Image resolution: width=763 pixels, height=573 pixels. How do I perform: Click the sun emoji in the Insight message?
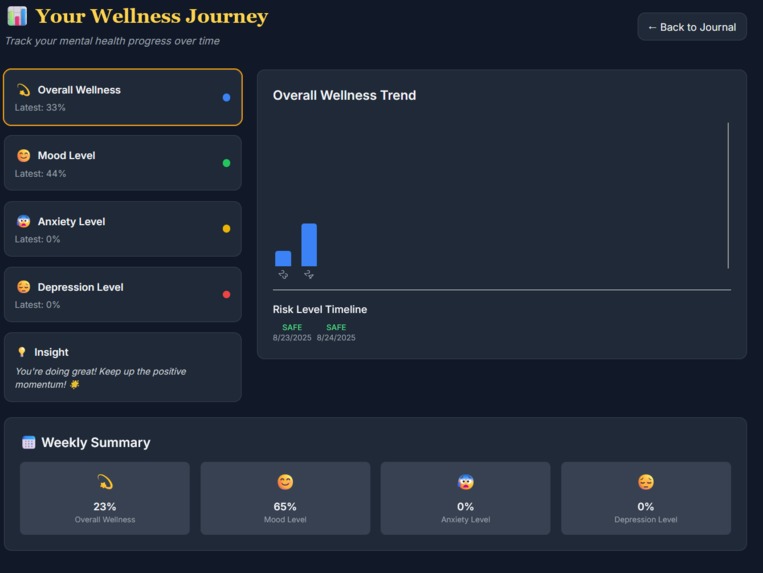pos(74,385)
